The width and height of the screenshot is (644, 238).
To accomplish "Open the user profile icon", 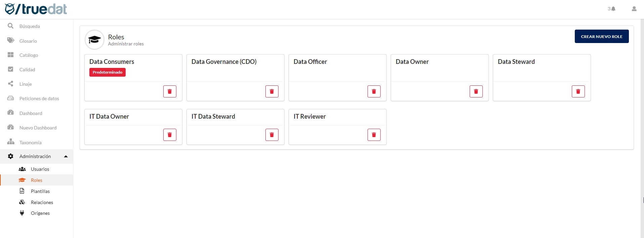I will coord(634,9).
